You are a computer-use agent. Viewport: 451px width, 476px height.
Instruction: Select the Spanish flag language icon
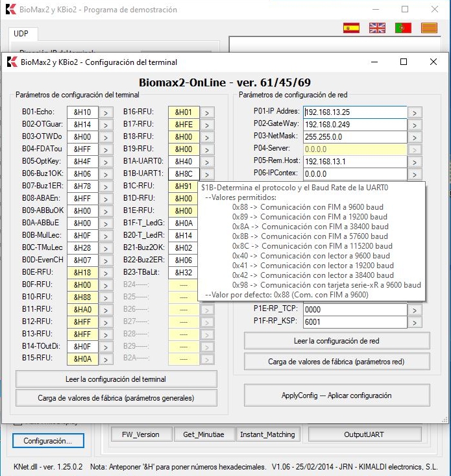(x=351, y=28)
